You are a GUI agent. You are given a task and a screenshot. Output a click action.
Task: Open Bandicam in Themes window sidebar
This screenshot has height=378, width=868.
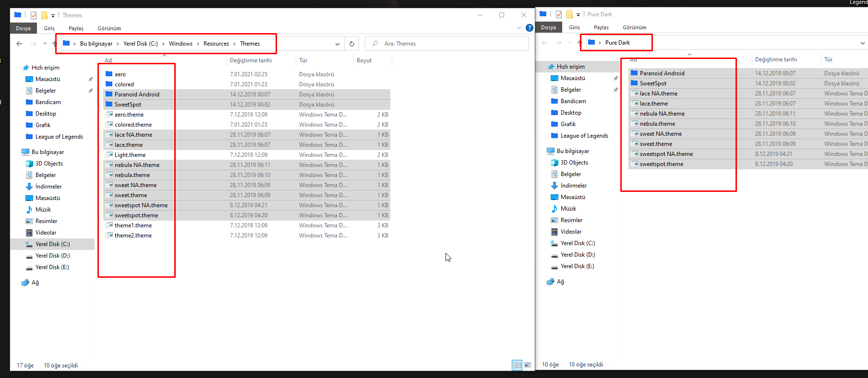click(48, 102)
